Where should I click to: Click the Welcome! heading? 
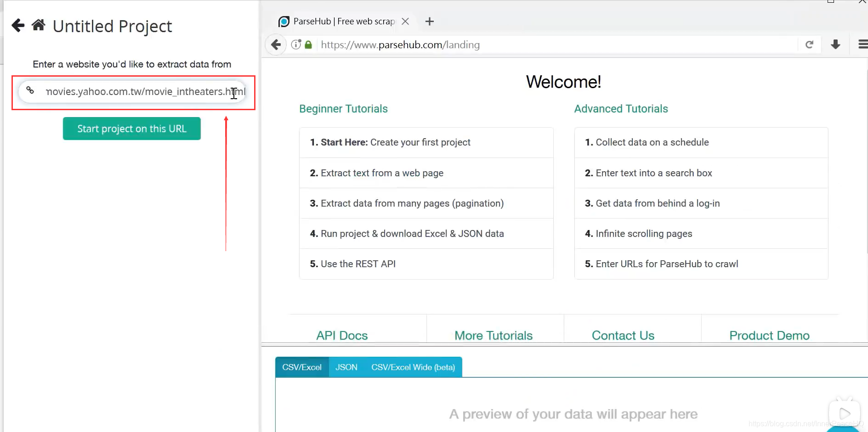[563, 82]
